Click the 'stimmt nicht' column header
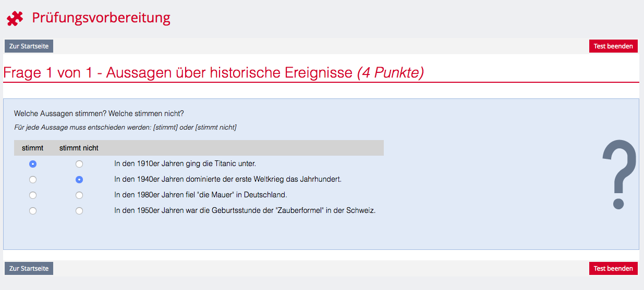644x290 pixels. (x=79, y=148)
